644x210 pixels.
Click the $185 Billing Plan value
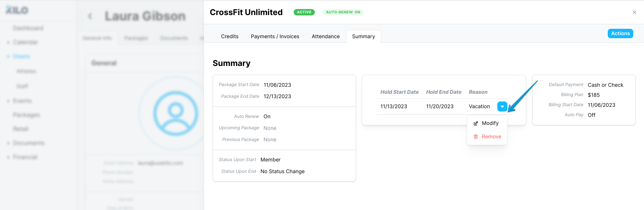(x=594, y=95)
